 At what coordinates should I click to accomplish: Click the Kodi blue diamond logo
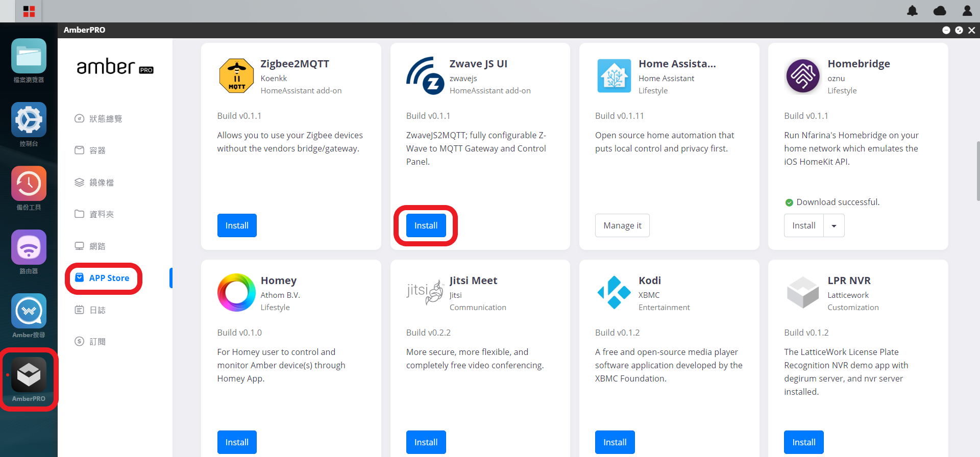(614, 292)
